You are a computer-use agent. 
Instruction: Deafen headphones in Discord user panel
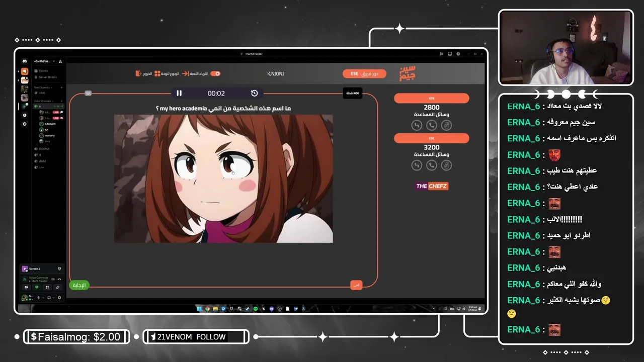coord(49,298)
